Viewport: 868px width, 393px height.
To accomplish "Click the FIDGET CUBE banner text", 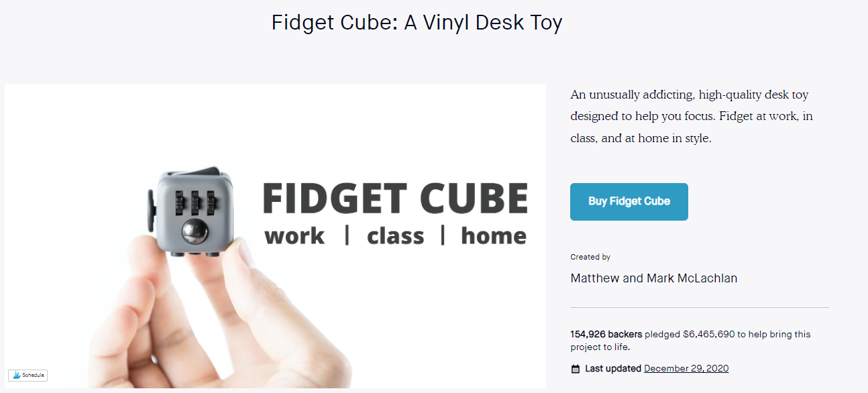I will pyautogui.click(x=395, y=199).
